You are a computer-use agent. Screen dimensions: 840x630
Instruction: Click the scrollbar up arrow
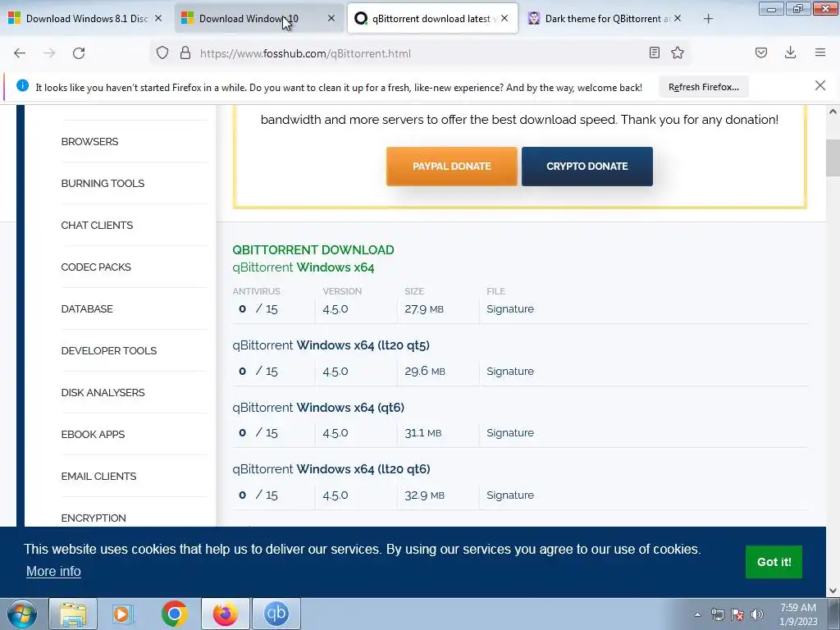[833, 112]
